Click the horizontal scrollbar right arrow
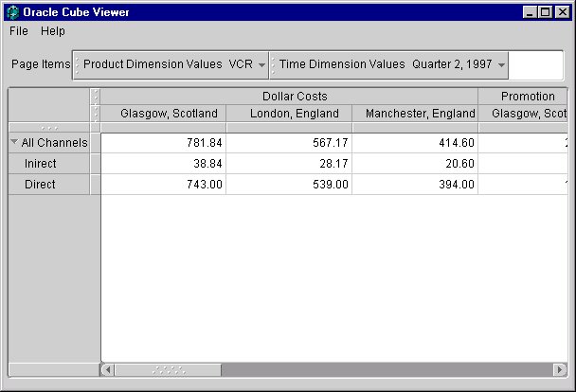 (x=560, y=369)
